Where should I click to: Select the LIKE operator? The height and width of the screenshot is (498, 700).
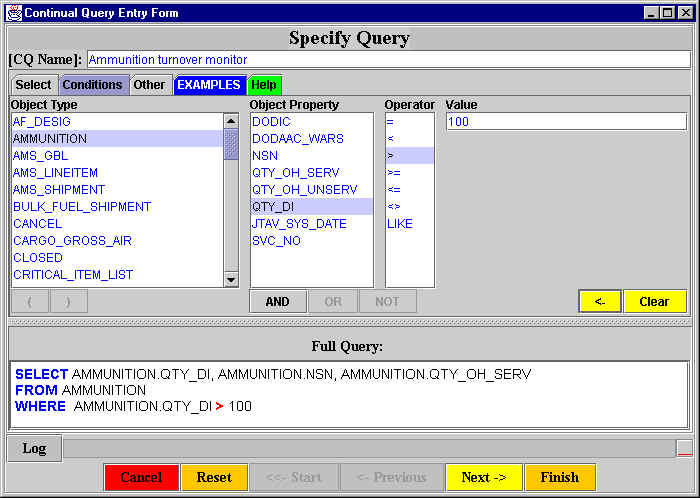coord(400,224)
